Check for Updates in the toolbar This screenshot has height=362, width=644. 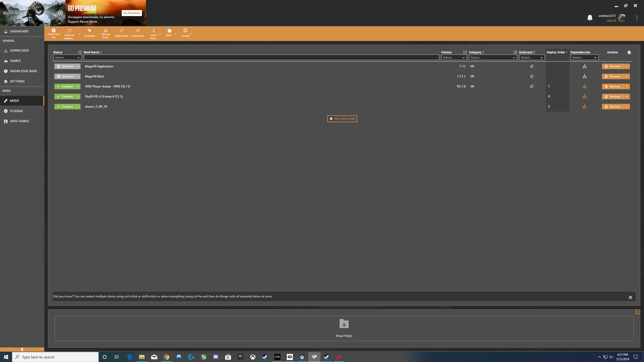[69, 33]
